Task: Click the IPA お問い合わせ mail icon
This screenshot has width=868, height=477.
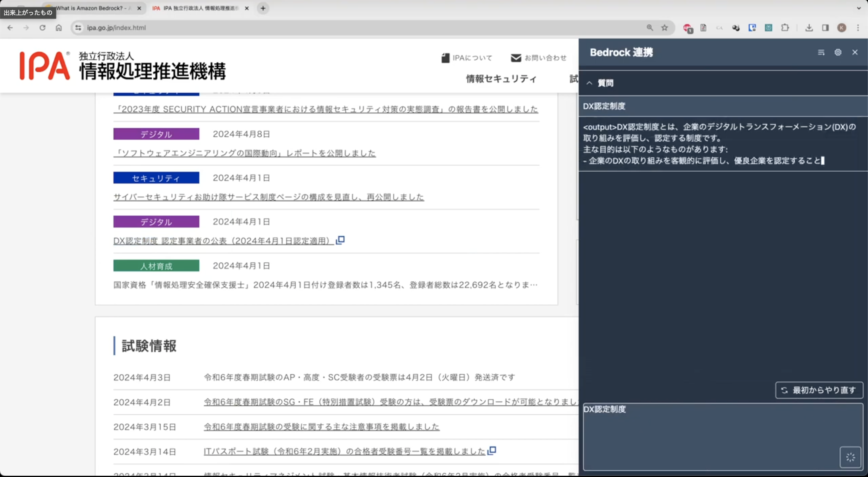Action: click(x=516, y=58)
